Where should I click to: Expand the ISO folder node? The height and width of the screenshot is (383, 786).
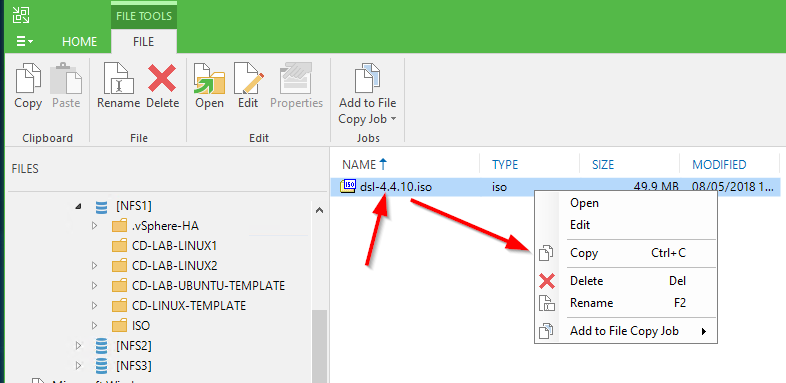coord(94,325)
